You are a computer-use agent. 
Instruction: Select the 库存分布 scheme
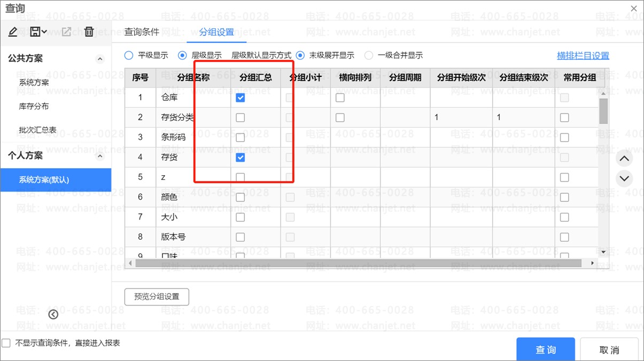(34, 106)
